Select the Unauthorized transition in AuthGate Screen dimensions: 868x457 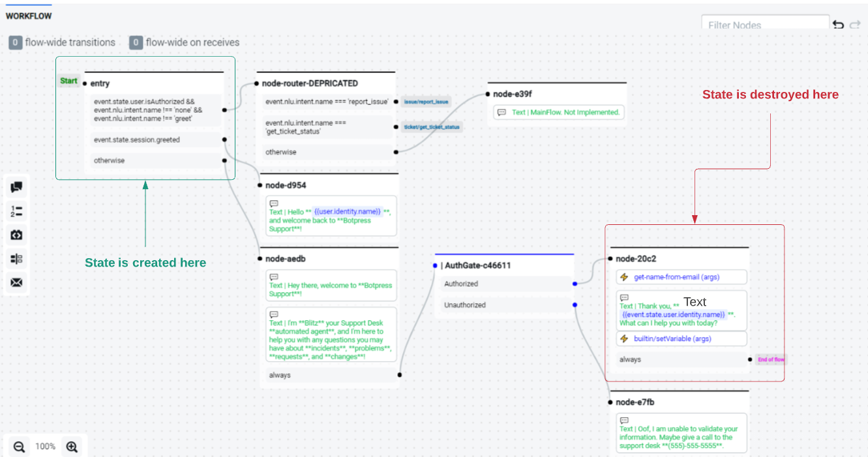coord(465,305)
